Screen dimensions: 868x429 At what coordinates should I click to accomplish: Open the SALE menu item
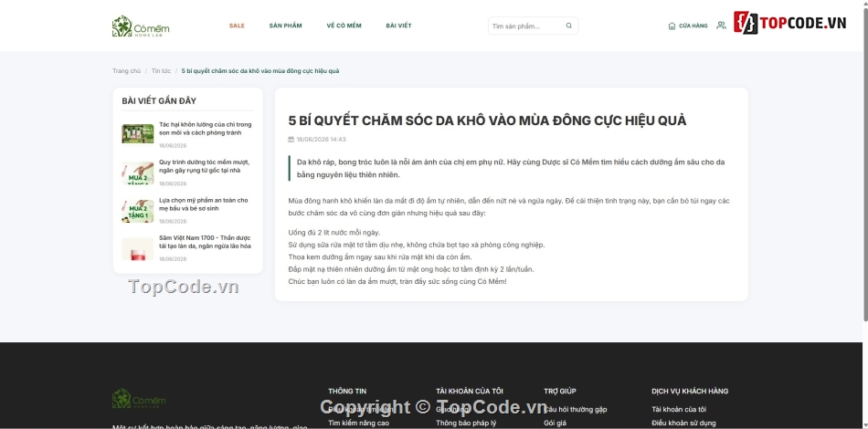[237, 26]
